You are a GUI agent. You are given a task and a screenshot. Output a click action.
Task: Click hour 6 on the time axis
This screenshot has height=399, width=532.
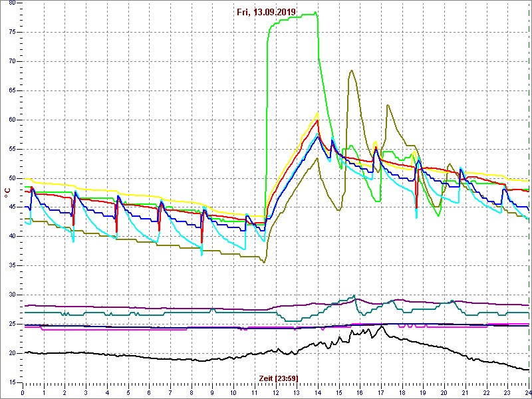pos(149,393)
